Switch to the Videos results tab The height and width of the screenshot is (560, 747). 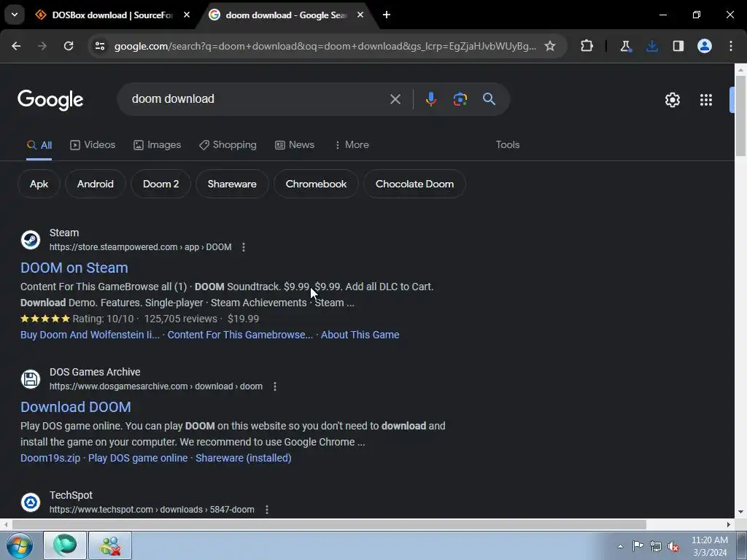pyautogui.click(x=93, y=145)
